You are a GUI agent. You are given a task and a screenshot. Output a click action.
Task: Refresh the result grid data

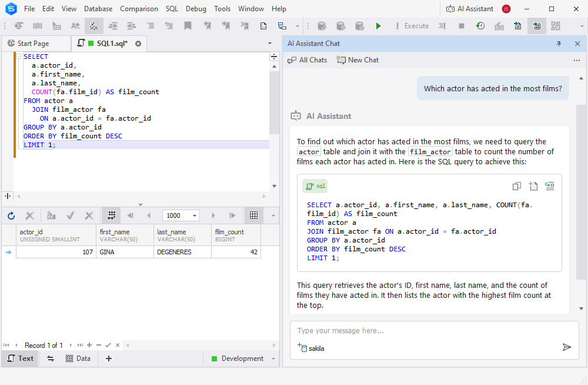click(11, 215)
